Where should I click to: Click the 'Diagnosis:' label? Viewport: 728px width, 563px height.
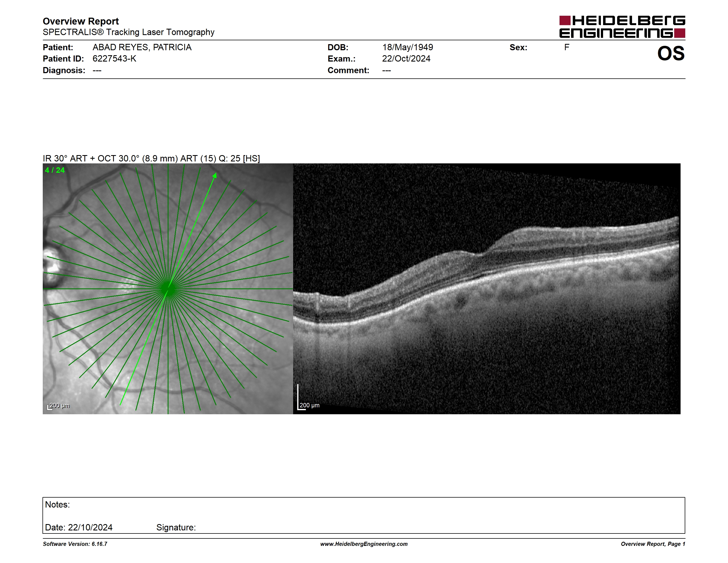point(64,70)
